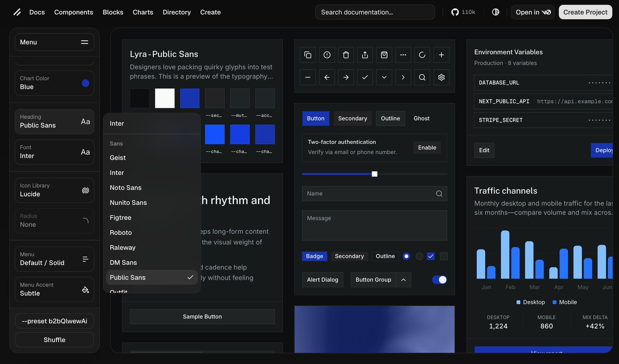The image size is (619, 364).
Task: Click the Sample Button
Action: [x=202, y=316]
